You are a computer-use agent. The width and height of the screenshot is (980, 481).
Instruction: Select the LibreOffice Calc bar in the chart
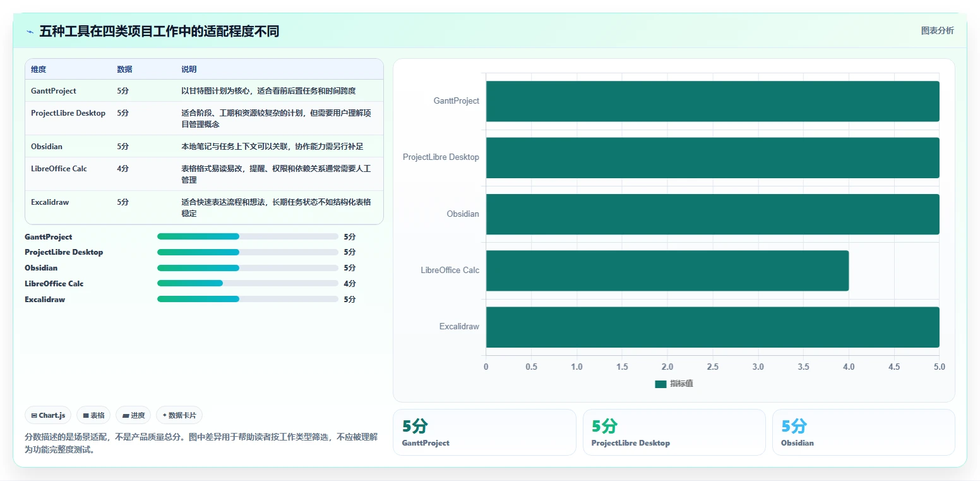click(667, 271)
